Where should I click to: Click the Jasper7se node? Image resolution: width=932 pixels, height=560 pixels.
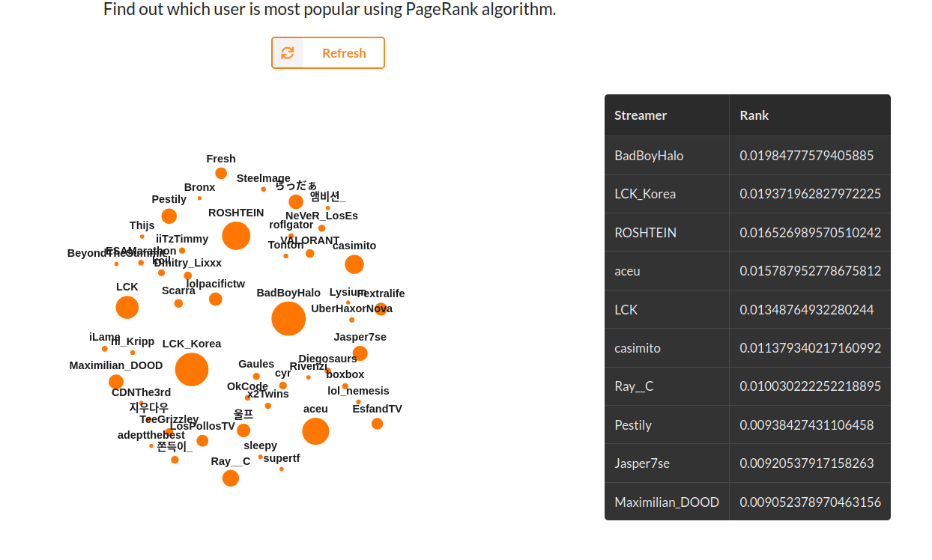tap(360, 353)
